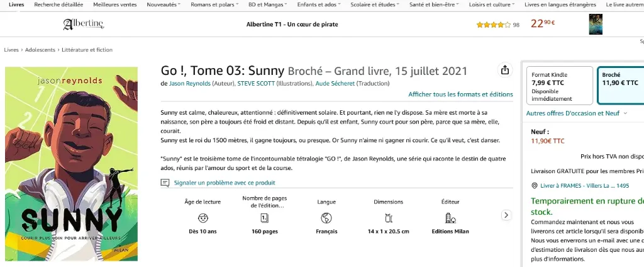Select the Format Kindle 7,99 € option

point(560,86)
